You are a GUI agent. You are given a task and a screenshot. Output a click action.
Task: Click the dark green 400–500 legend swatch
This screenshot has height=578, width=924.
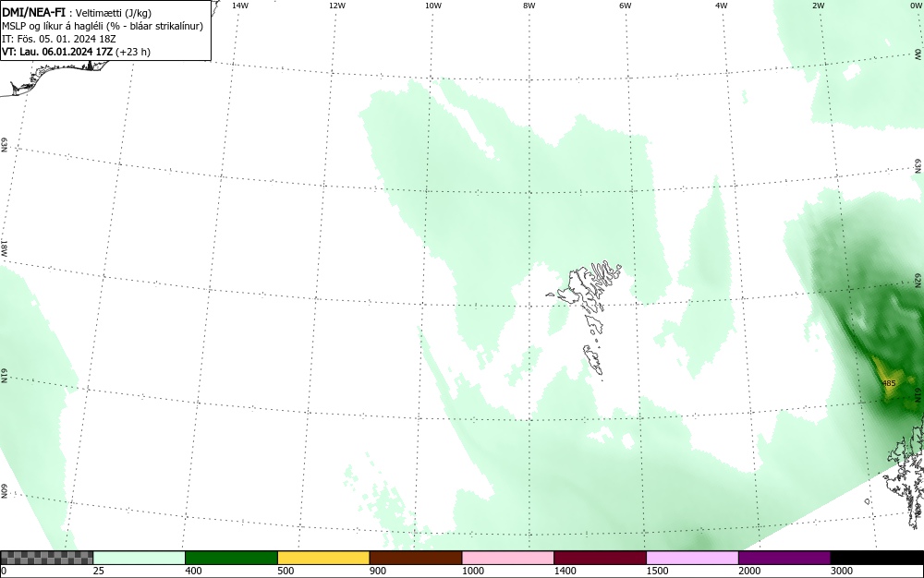tap(231, 558)
